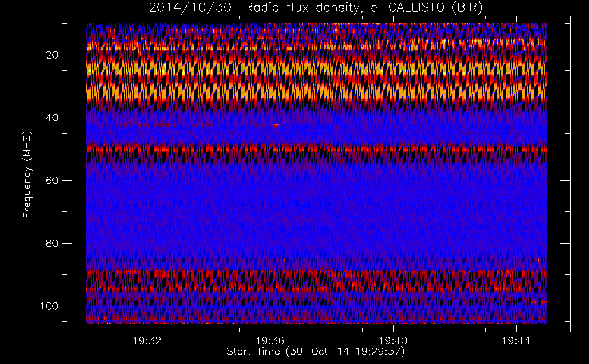Click the small orange spot near 85 MHz at 19:36
Viewport: 589px width, 364px height.
[284, 260]
